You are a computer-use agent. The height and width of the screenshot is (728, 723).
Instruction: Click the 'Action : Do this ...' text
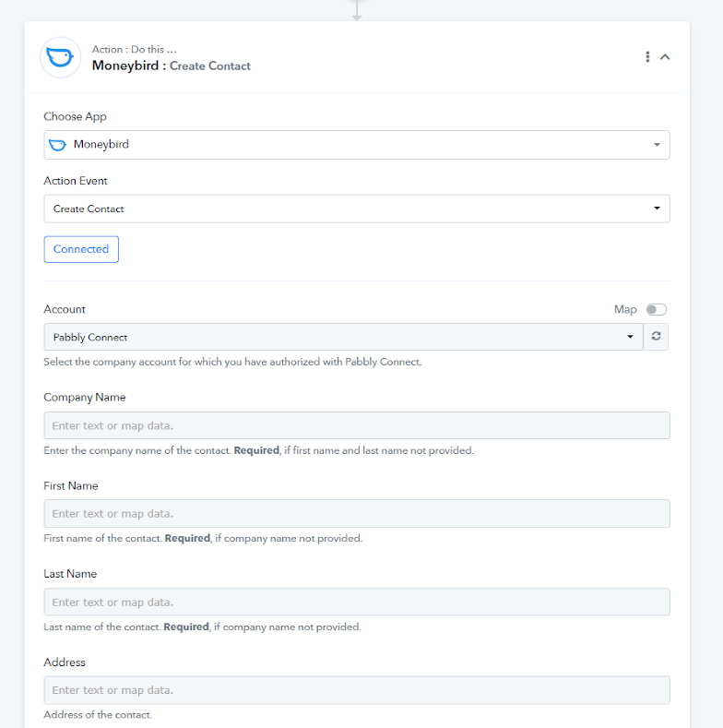click(134, 49)
